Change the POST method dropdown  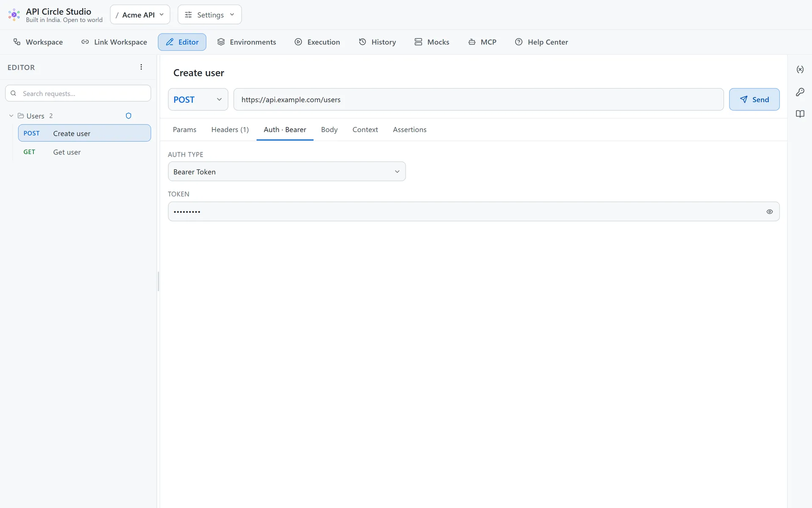[x=198, y=99]
